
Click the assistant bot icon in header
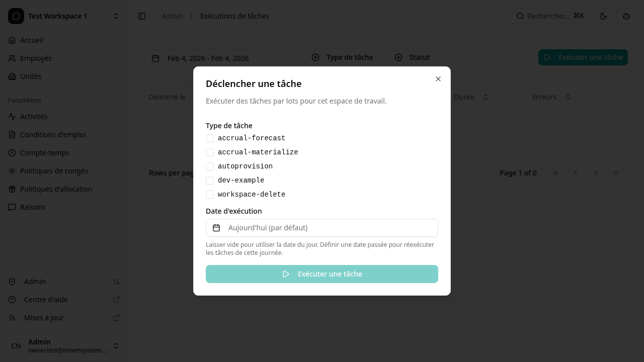(626, 16)
